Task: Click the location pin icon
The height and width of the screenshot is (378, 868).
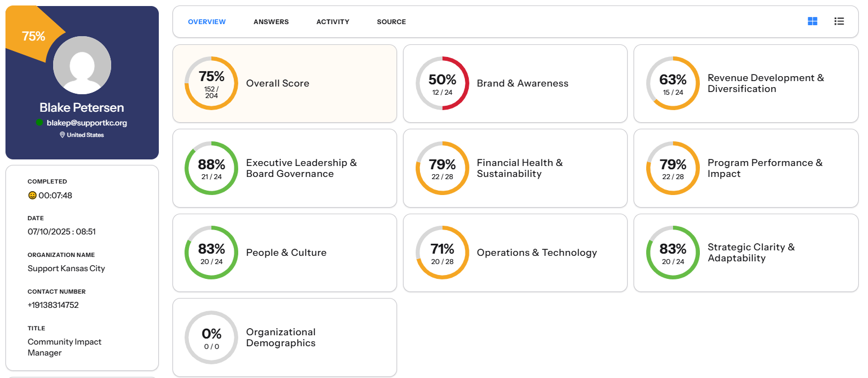Action: click(x=62, y=135)
